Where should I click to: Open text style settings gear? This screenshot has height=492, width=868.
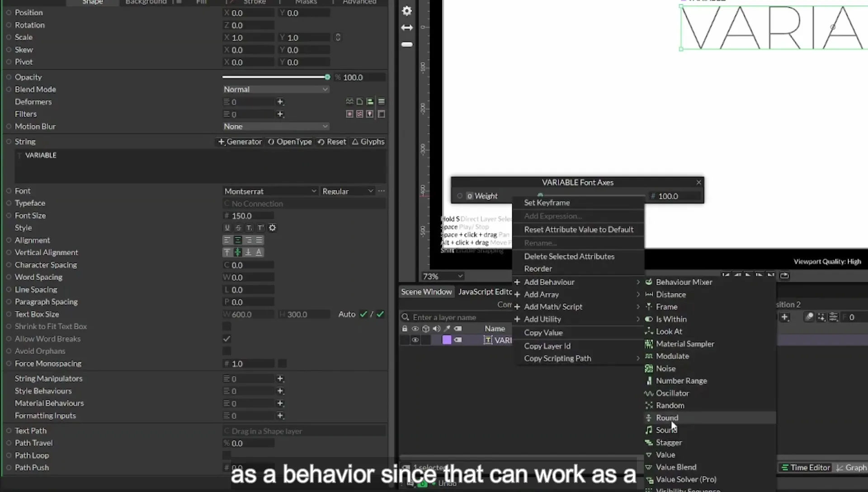point(272,228)
